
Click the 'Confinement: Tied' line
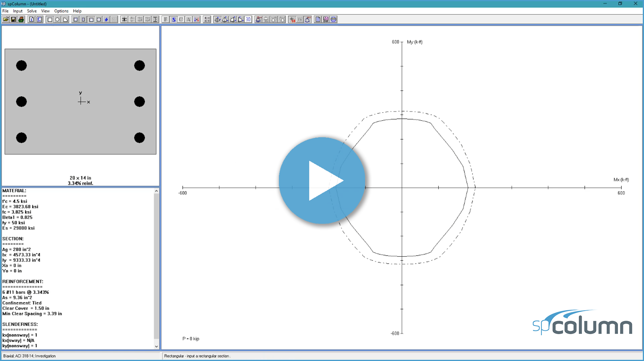[22, 303]
